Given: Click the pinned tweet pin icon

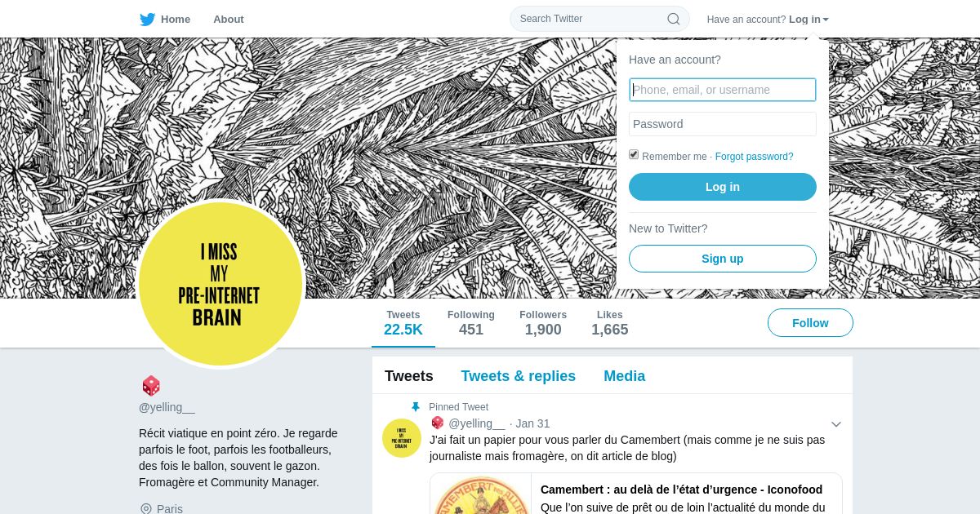Looking at the screenshot, I should tap(416, 407).
